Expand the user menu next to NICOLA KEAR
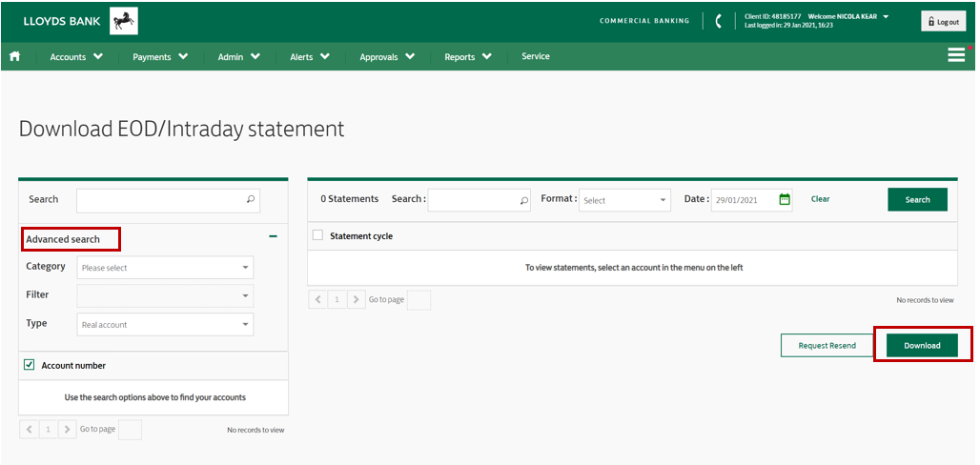This screenshot has height=465, width=980. (886, 16)
